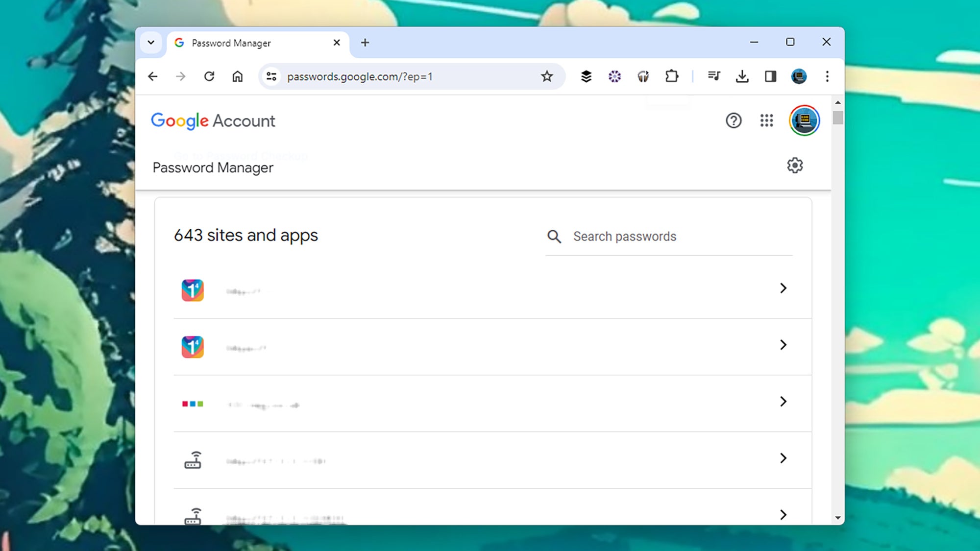Click the music playlist extension icon
This screenshot has width=980, height=551.
(713, 76)
